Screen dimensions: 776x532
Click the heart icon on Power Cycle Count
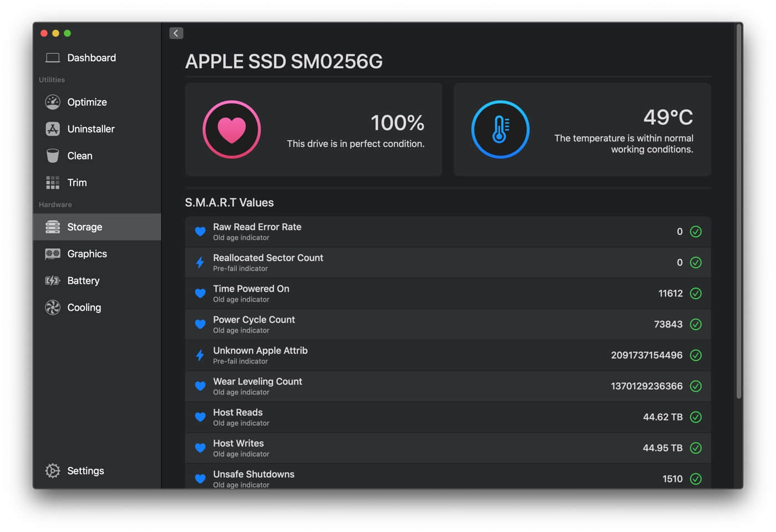[x=200, y=325]
